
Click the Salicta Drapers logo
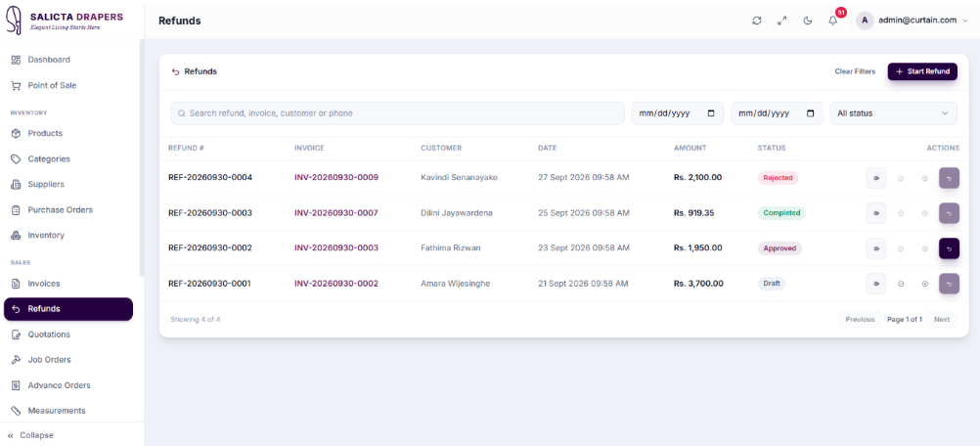click(x=66, y=20)
